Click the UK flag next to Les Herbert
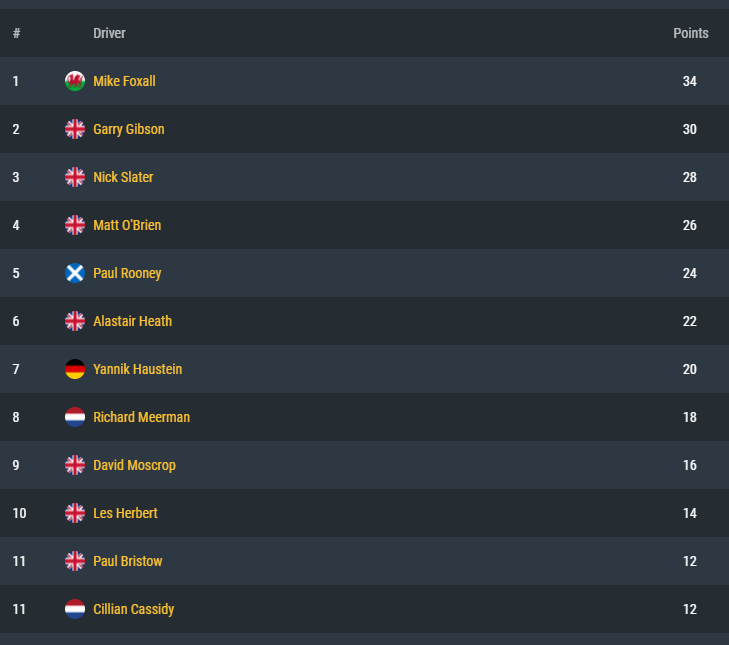This screenshot has width=729, height=645. 75,513
